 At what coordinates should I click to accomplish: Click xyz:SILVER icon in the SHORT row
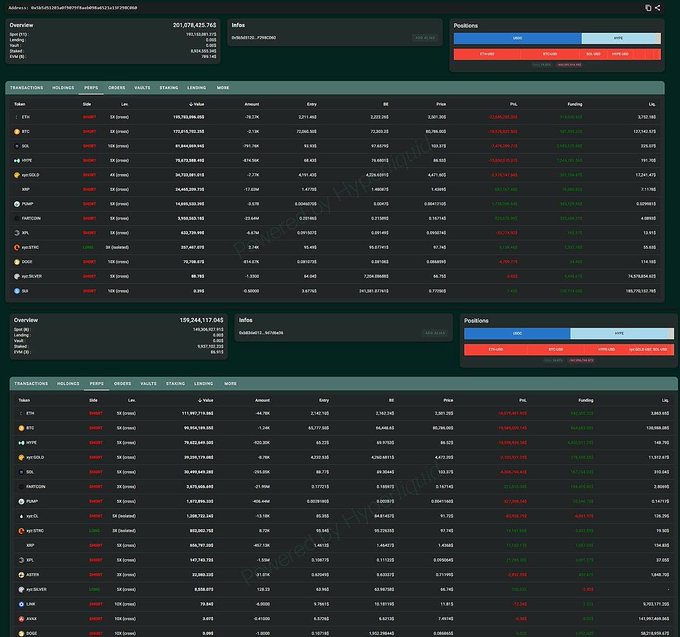pyautogui.click(x=17, y=276)
